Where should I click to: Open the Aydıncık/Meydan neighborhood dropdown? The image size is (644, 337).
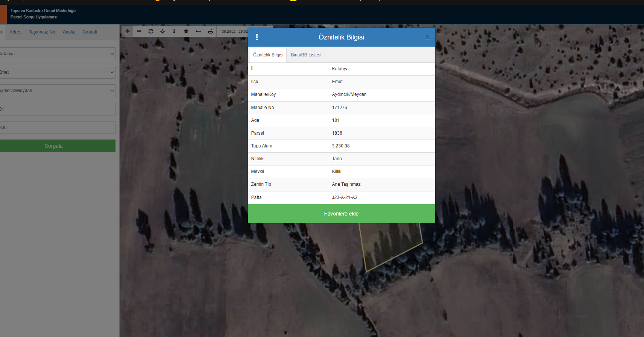tap(57, 91)
